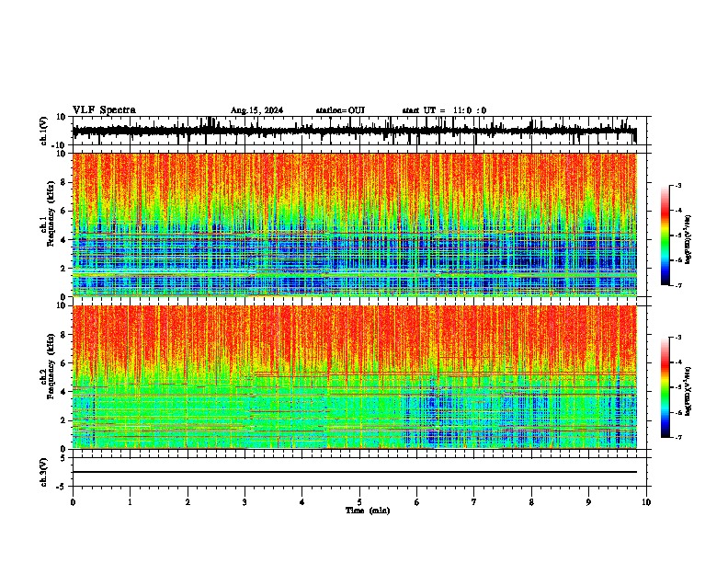Click the time axis tick label "9"

pos(588,502)
